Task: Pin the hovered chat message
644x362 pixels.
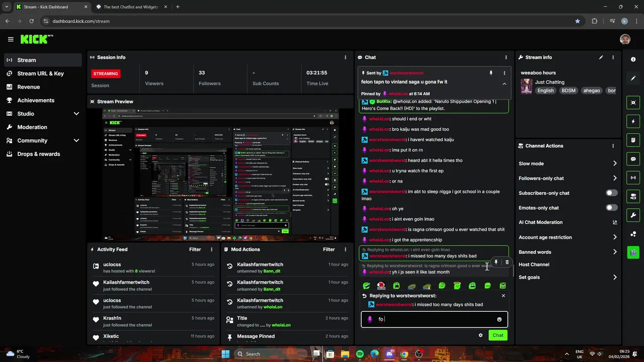Action: tap(496, 262)
